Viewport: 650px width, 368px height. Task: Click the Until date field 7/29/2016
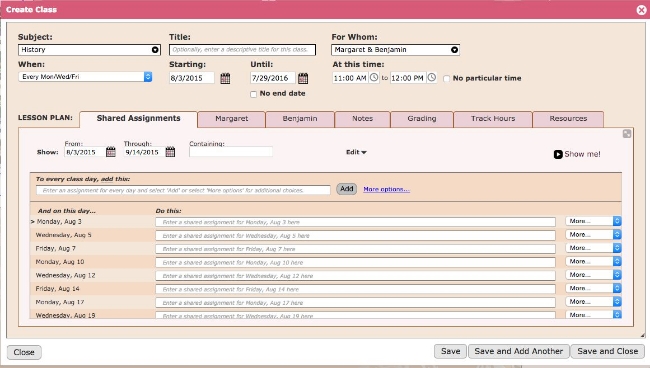tap(273, 78)
